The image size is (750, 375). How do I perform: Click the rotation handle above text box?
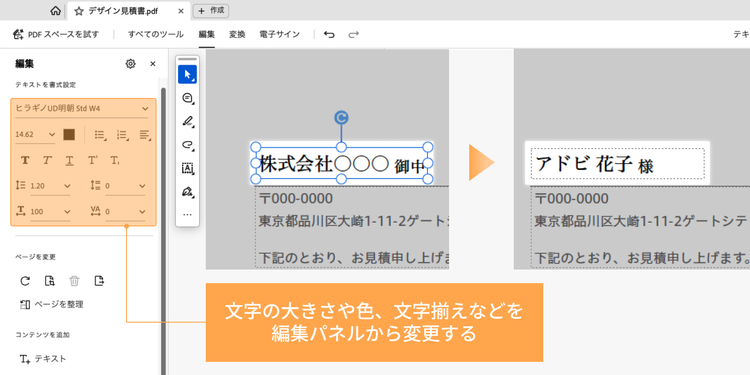coord(341,118)
